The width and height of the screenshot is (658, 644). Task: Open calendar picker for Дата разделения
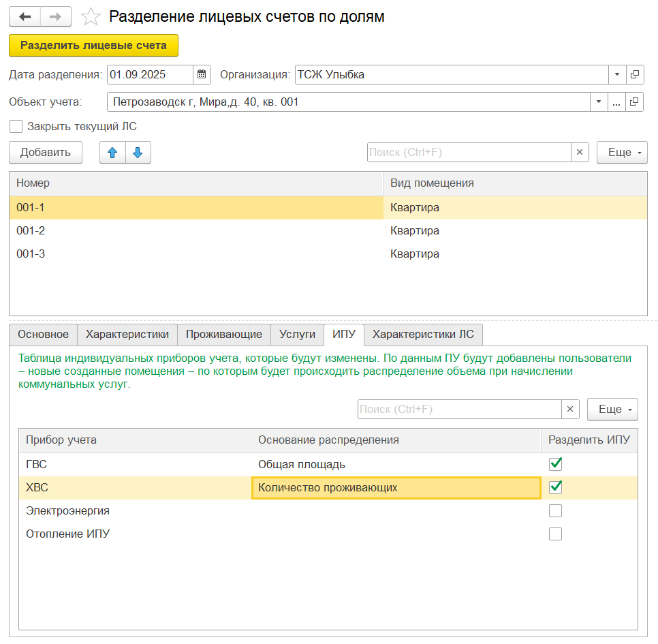pyautogui.click(x=202, y=75)
